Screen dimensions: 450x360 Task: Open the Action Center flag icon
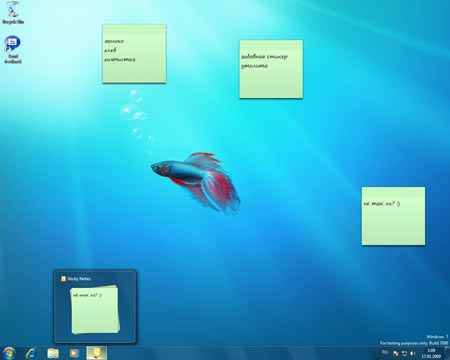click(396, 353)
